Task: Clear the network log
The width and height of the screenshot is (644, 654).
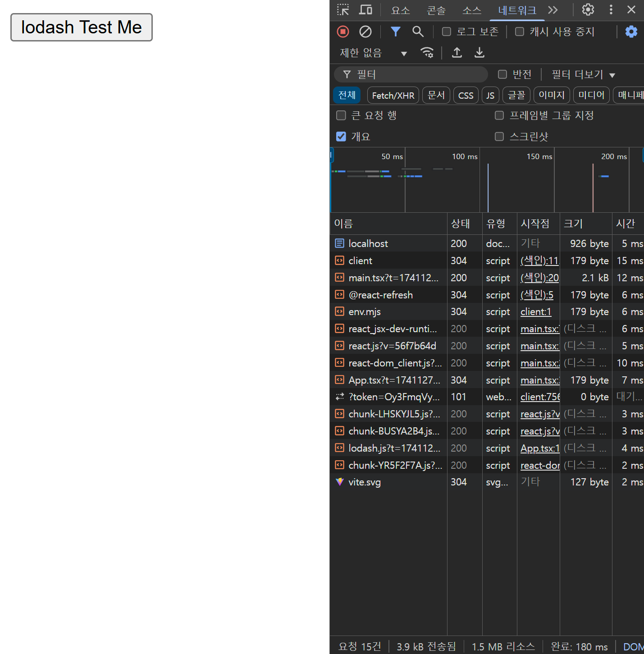Action: coord(365,32)
